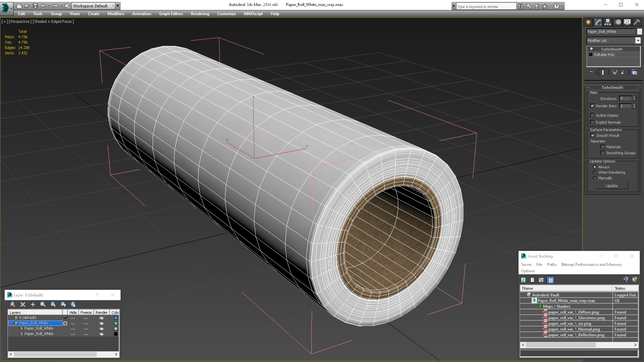This screenshot has width=644, height=362.
Task: Click the Undo arrow icon
Action: coord(44,6)
